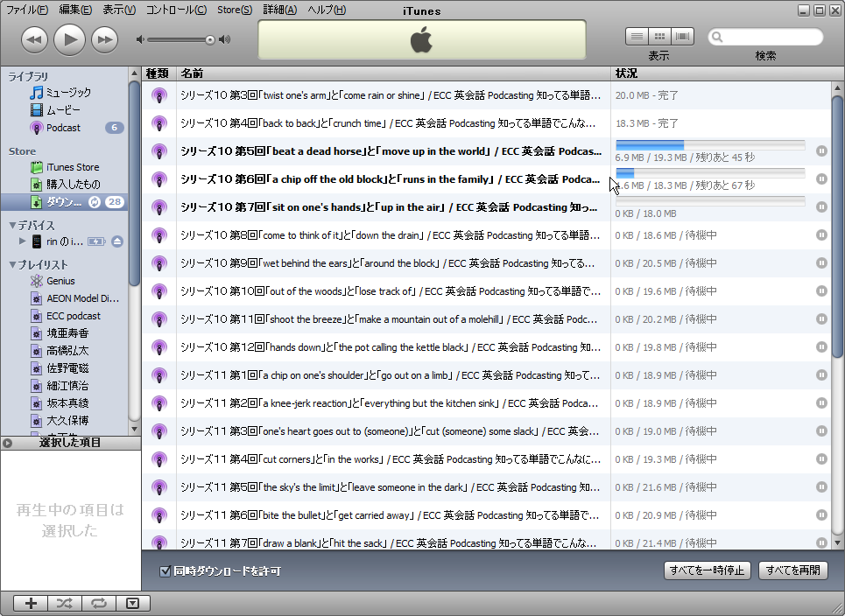This screenshot has height=616, width=845.
Task: Click the search field
Action: point(766,37)
